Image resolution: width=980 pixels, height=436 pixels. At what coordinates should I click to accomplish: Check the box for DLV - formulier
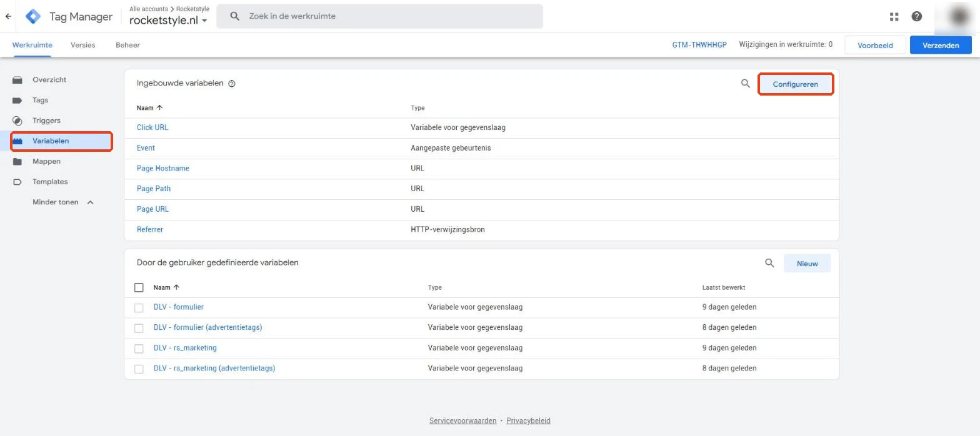pos(139,307)
